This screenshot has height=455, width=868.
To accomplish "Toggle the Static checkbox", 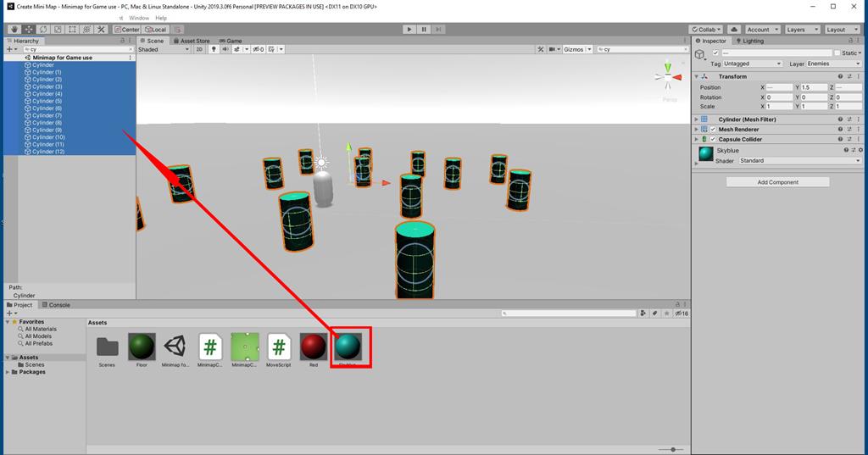I will (837, 53).
